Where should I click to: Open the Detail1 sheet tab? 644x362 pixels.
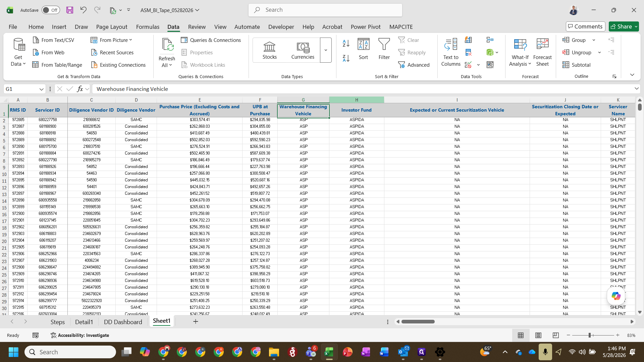(x=84, y=322)
